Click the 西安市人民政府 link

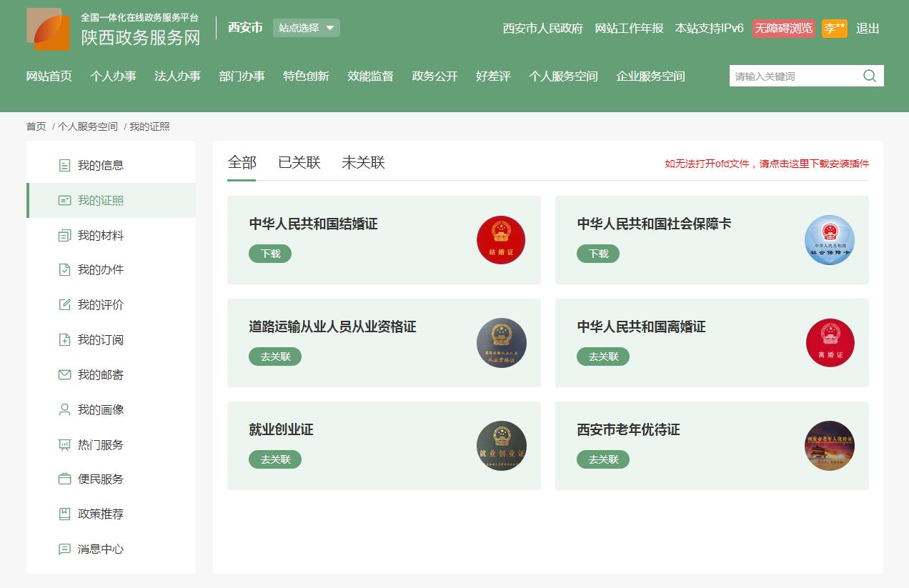[x=543, y=29]
